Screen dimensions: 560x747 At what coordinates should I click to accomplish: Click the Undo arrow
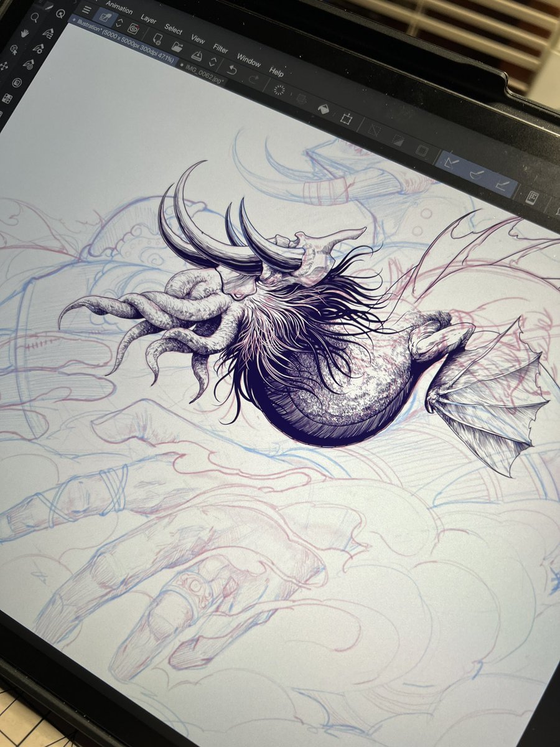[231, 69]
